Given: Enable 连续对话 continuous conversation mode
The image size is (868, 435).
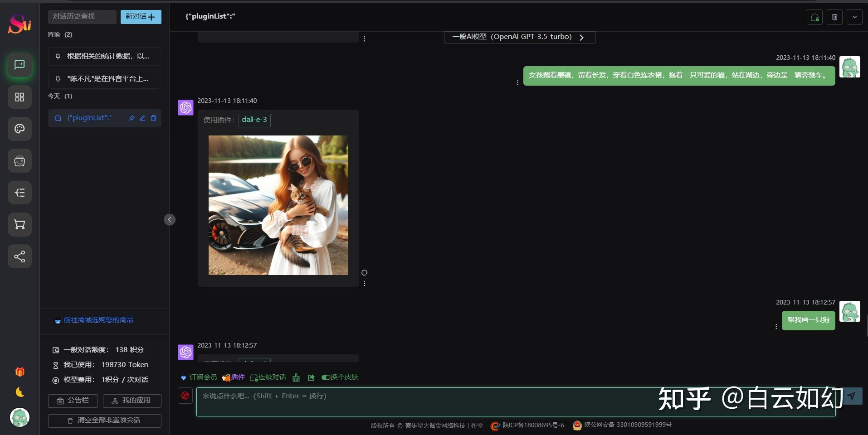Looking at the screenshot, I should click(268, 377).
